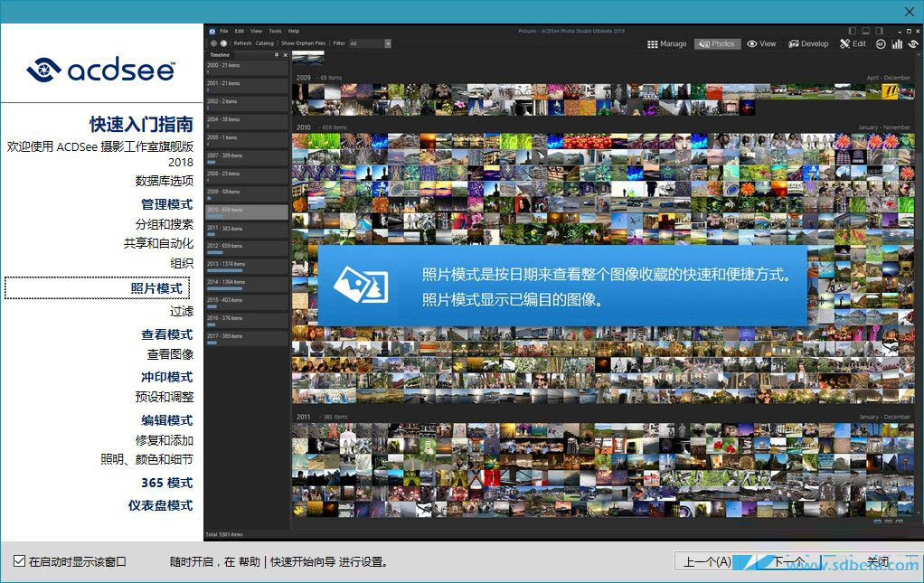Viewport: 924px width, 583px height.
Task: Open View mode with eye icon
Action: point(761,43)
